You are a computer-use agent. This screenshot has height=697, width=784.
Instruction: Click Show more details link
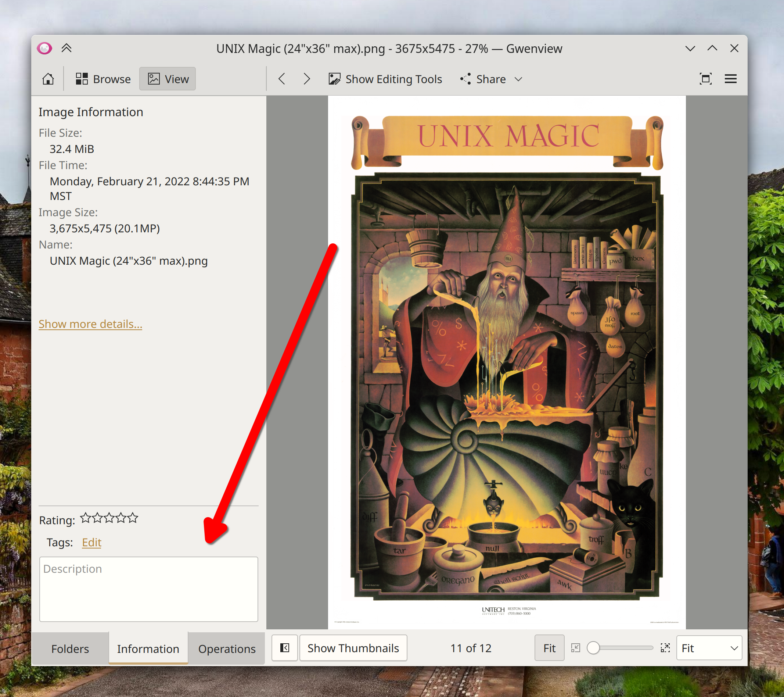[90, 324]
